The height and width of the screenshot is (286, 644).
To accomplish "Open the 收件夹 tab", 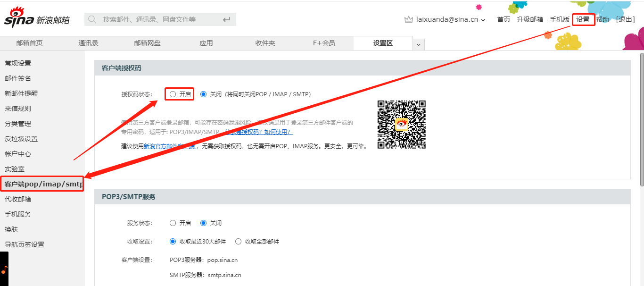I will [265, 43].
